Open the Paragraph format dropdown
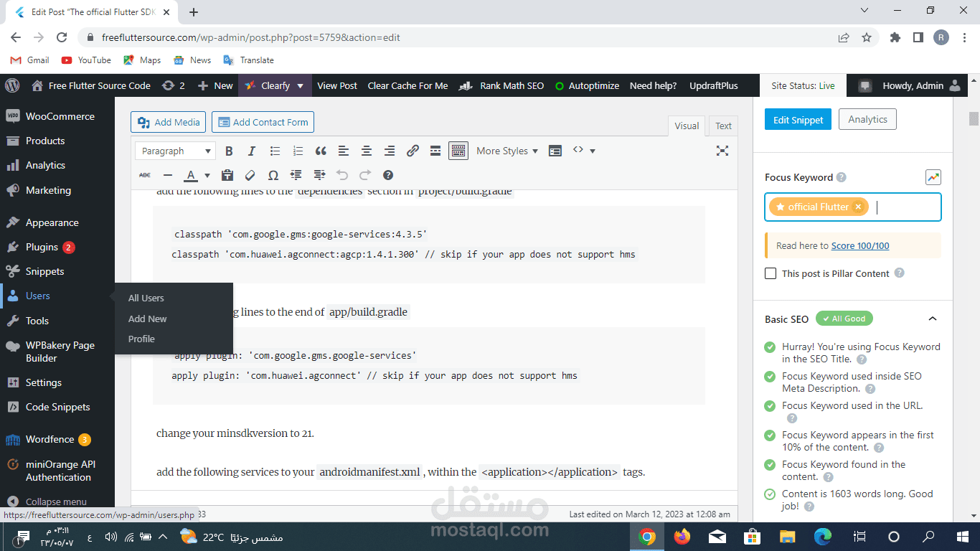 [x=176, y=151]
